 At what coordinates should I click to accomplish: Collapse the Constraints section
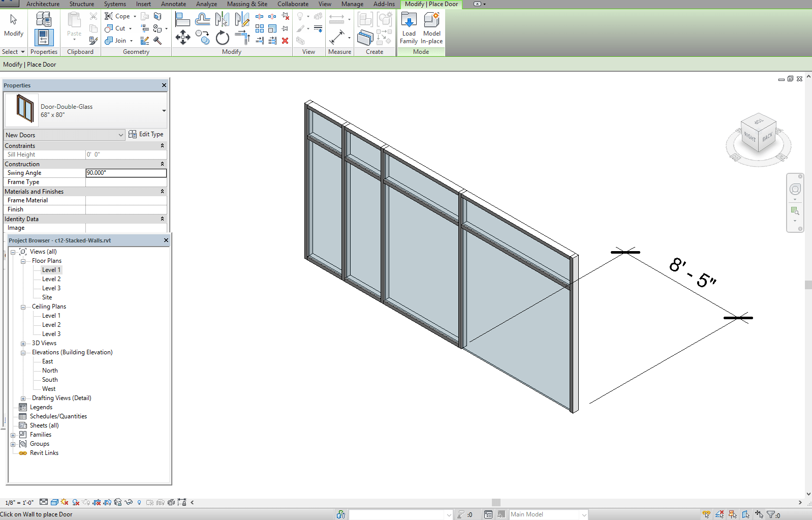(163, 146)
